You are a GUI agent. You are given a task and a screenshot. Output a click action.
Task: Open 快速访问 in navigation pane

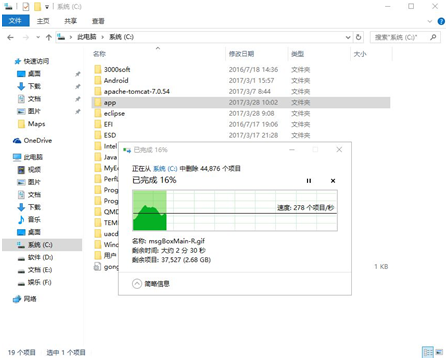(36, 61)
